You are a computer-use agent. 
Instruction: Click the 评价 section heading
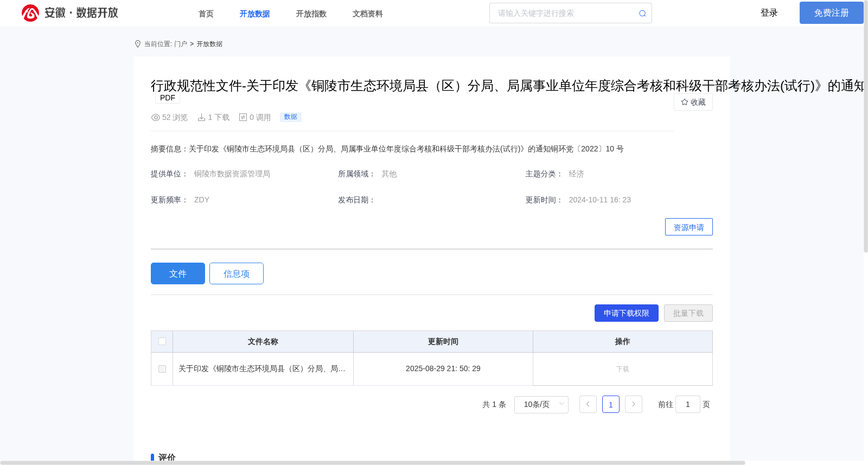pos(167,458)
